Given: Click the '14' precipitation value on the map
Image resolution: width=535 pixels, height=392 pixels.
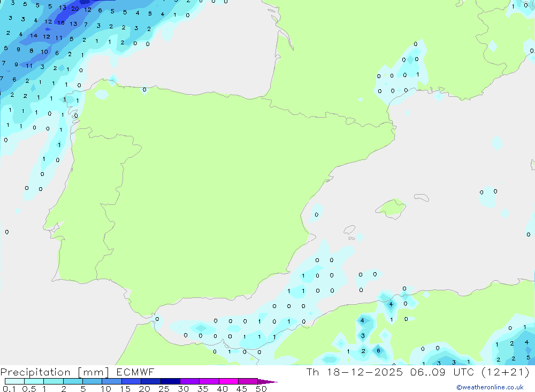Looking at the screenshot, I should (33, 35).
